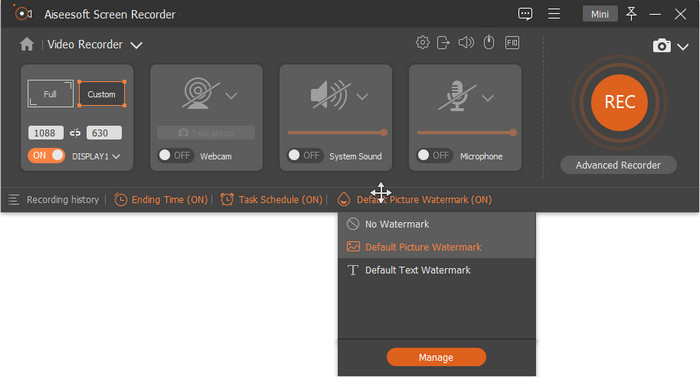Expand the snapshot camera dropdown arrow
This screenshot has height=377, width=700.
pos(683,46)
